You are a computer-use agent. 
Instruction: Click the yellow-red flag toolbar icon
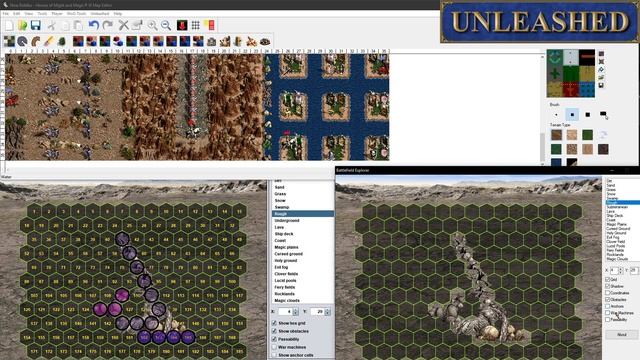pos(210,25)
